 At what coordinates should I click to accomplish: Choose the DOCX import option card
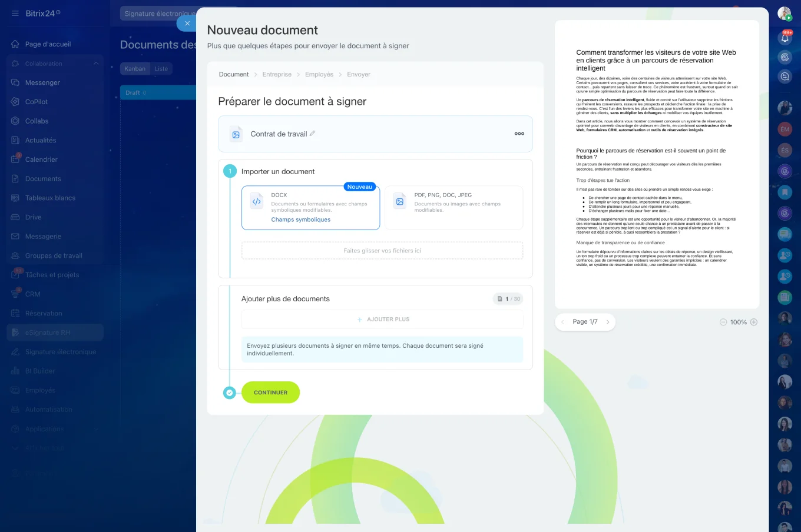[x=311, y=208]
